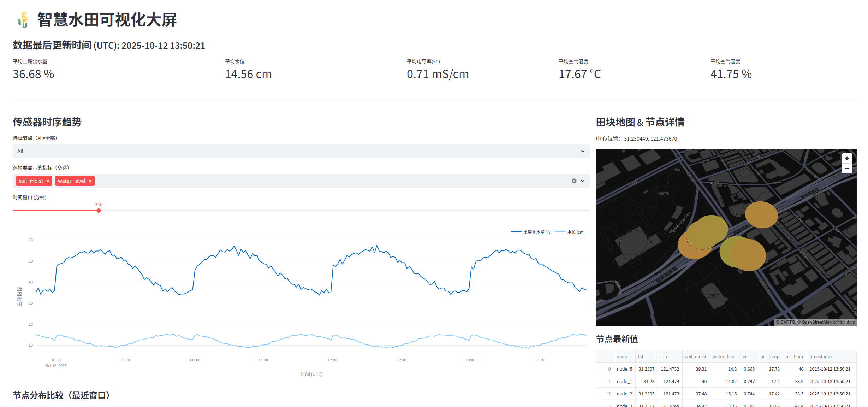Sort table by timestamp column
The image size is (868, 407).
click(820, 356)
